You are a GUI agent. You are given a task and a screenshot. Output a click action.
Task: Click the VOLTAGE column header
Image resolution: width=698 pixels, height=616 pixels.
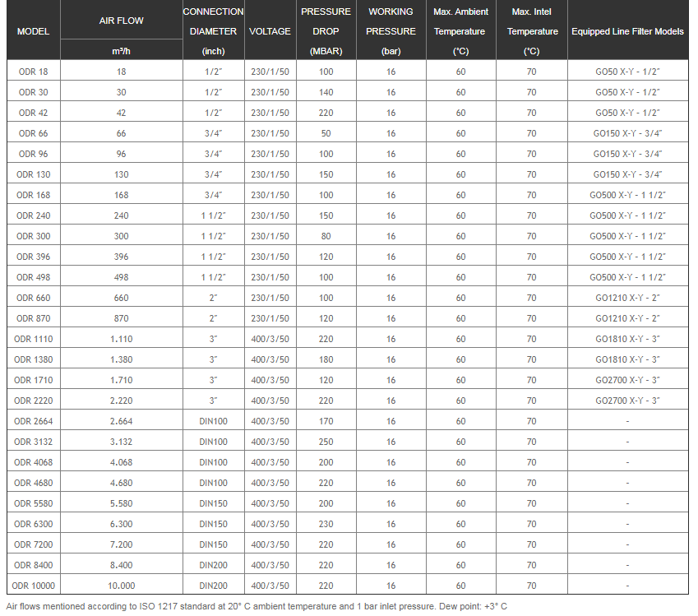(270, 31)
